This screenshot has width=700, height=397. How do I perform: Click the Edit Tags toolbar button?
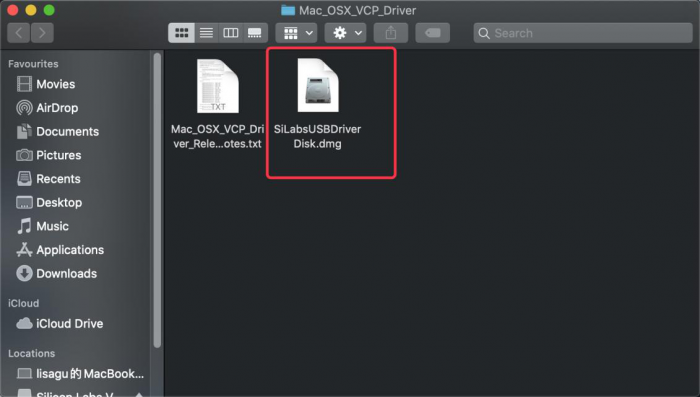433,33
